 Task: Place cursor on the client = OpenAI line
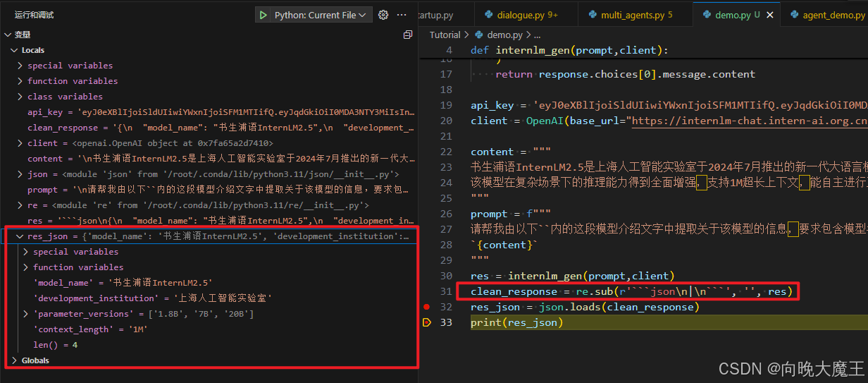669,121
